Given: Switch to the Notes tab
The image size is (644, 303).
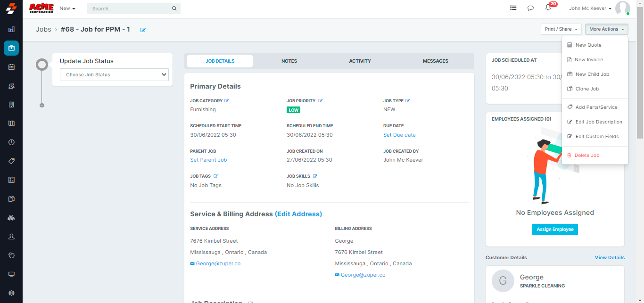Looking at the screenshot, I should tap(289, 61).
